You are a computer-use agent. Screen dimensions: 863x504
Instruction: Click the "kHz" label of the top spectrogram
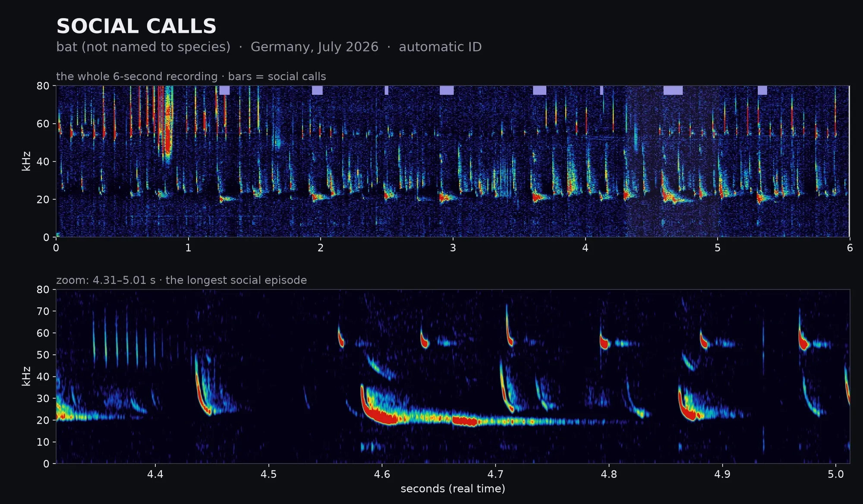[26, 161]
